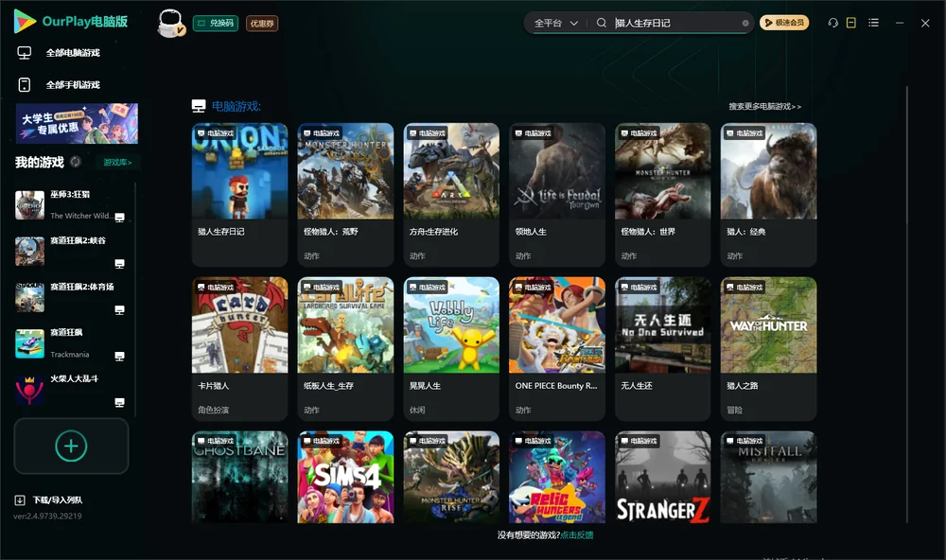Click the 点击反馈 feedback link
This screenshot has width=946, height=560.
tap(577, 534)
